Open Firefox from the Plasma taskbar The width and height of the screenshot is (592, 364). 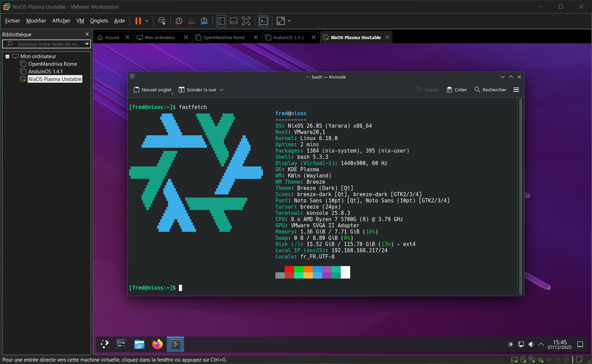click(157, 344)
